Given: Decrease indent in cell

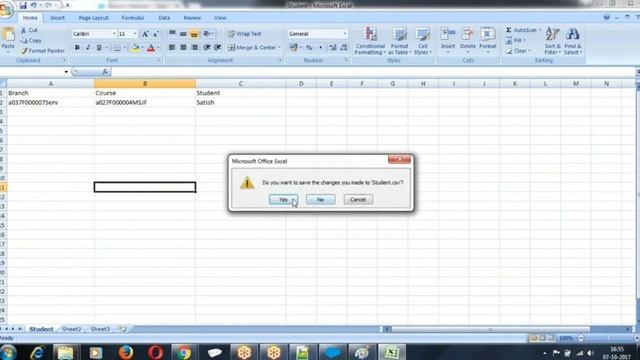Looking at the screenshot, I should point(207,48).
